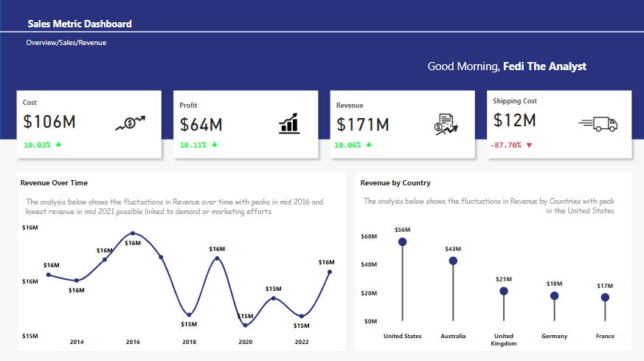The height and width of the screenshot is (361, 644).
Task: Click the 2022 data point on line
Action: [302, 316]
